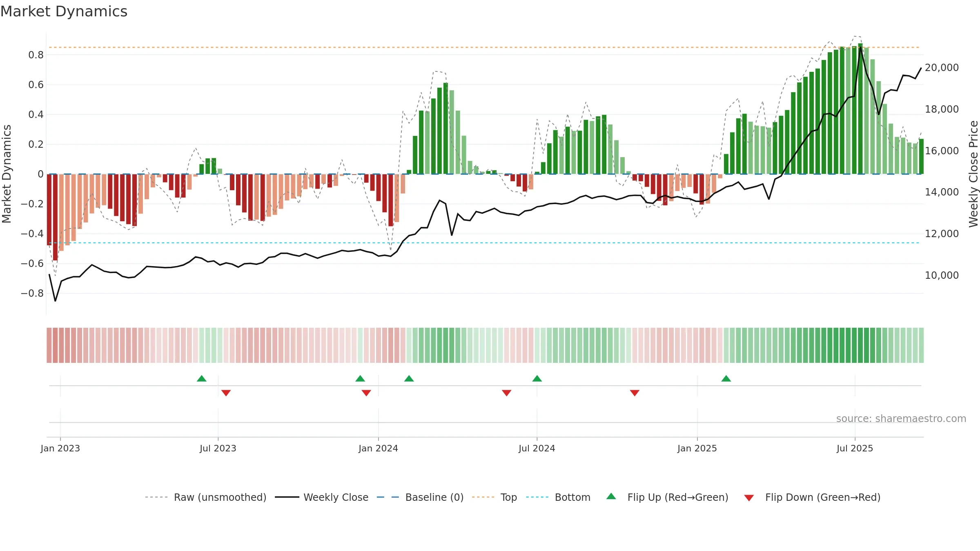The image size is (980, 551).
Task: Toggle the Bottom legend entry
Action: [558, 497]
